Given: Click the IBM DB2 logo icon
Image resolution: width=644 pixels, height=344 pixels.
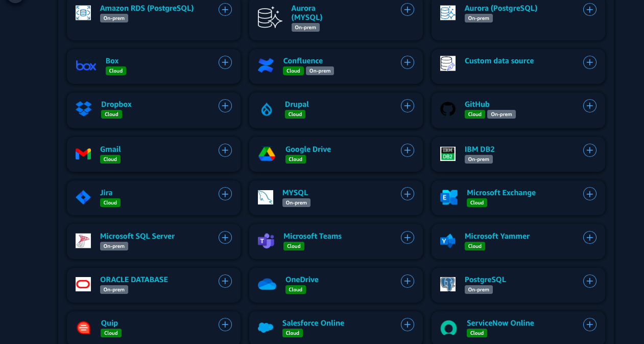Looking at the screenshot, I should (x=448, y=154).
